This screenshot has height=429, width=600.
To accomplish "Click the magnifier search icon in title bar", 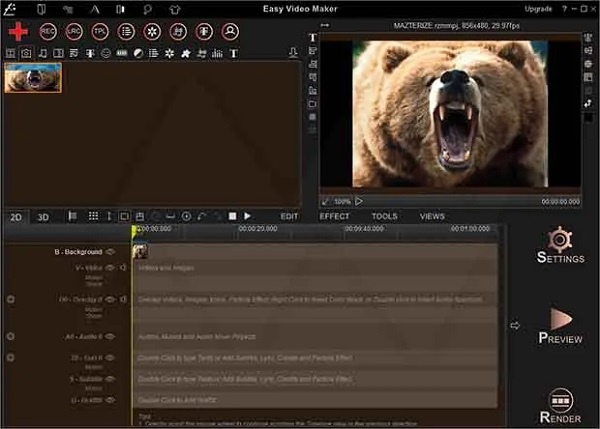I will pyautogui.click(x=147, y=9).
